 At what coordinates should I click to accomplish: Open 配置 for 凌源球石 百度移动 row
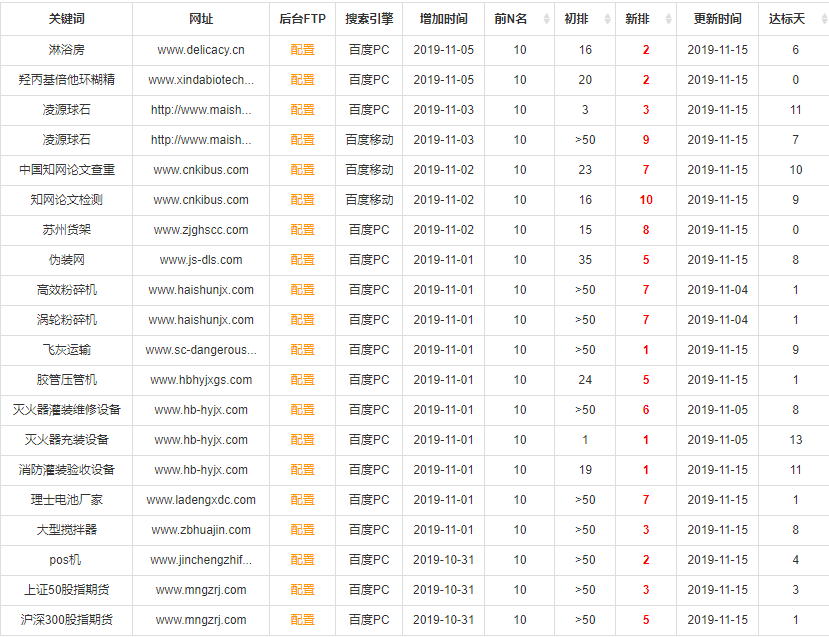(302, 140)
